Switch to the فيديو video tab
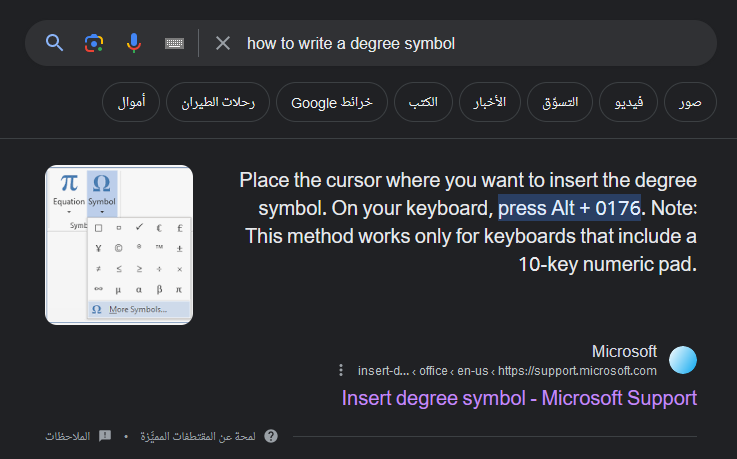Screen dimensions: 737x459 click(x=628, y=102)
